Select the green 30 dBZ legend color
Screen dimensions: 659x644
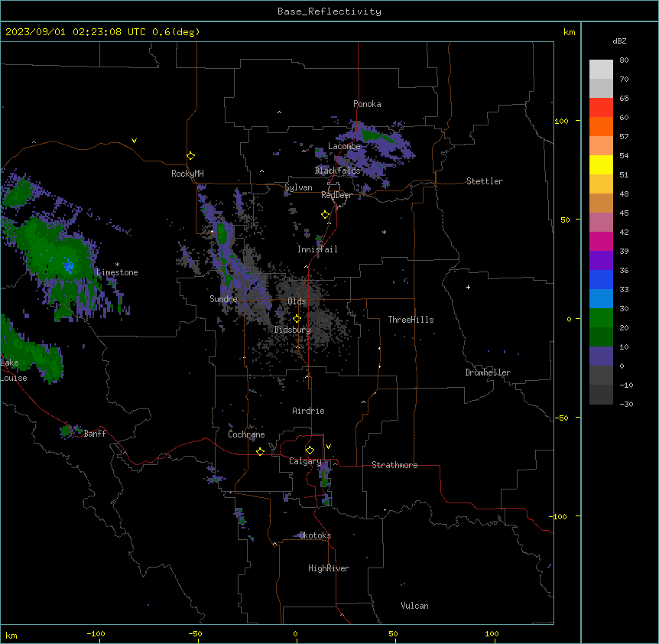click(601, 318)
